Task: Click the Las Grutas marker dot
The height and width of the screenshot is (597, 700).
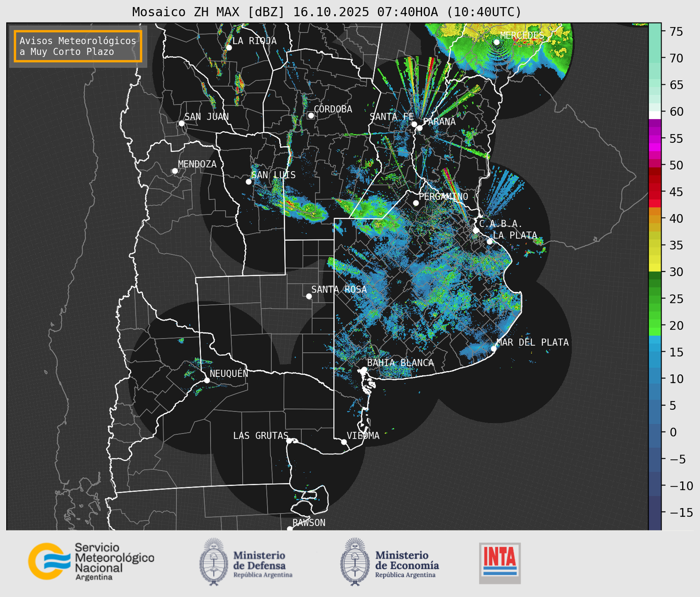Action: pyautogui.click(x=289, y=441)
